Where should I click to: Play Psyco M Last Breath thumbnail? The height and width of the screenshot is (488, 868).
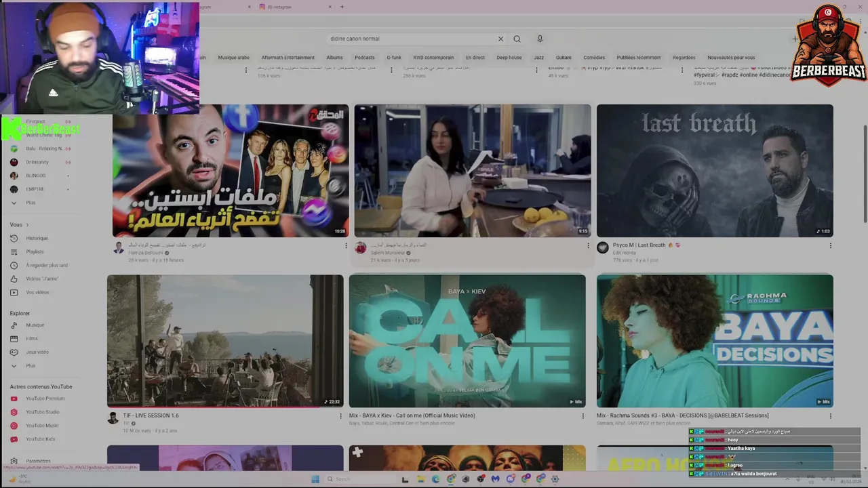pyautogui.click(x=715, y=171)
